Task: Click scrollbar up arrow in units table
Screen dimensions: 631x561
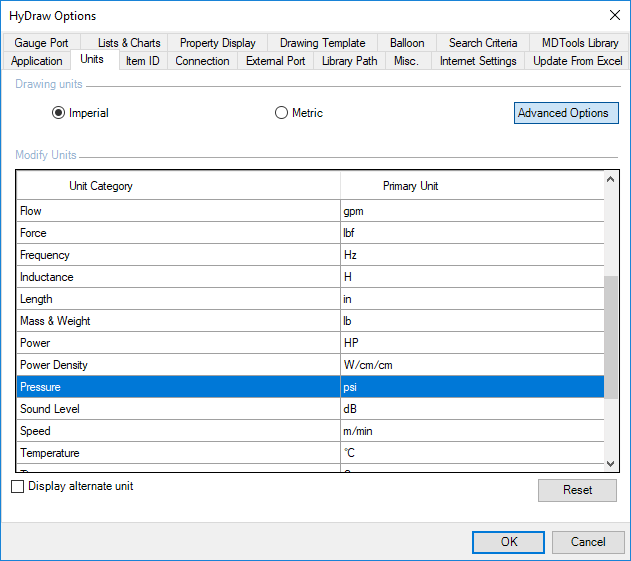Action: pyautogui.click(x=610, y=179)
